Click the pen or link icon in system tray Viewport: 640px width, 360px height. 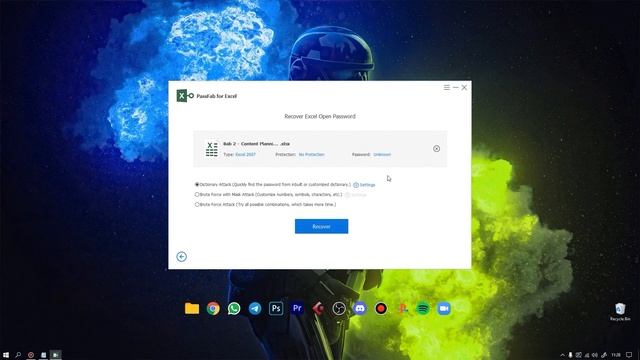click(x=604, y=355)
